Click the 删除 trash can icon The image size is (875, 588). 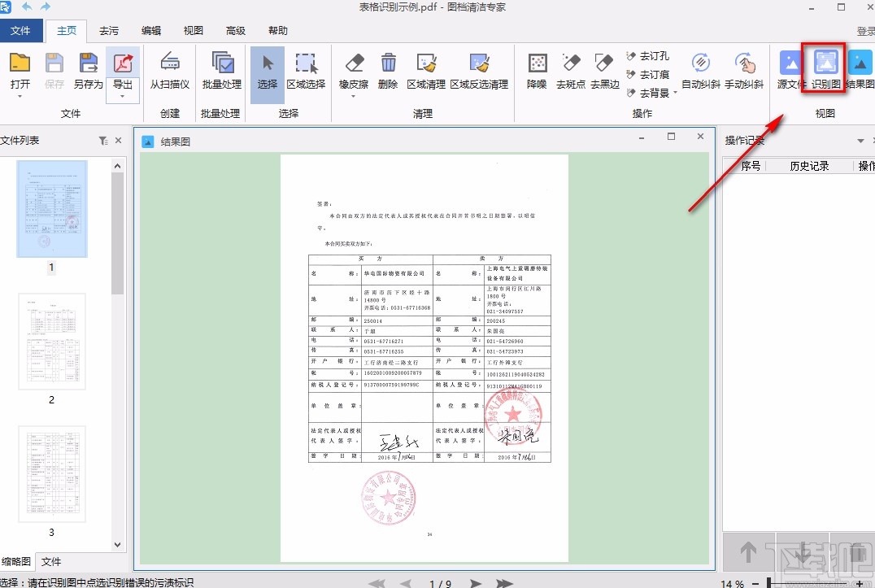(388, 70)
